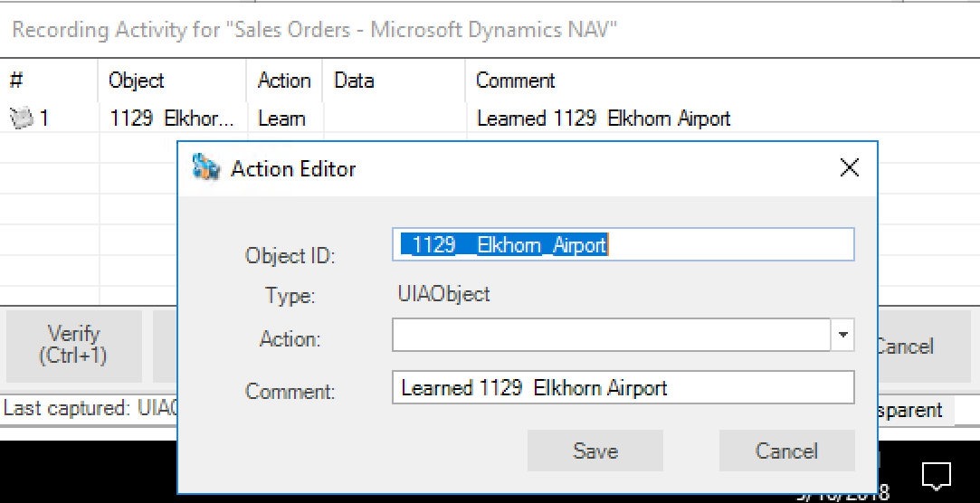Select the row comment "Learned 1129 Elkhorn Airport"
Screen dimensions: 980x503
603,119
